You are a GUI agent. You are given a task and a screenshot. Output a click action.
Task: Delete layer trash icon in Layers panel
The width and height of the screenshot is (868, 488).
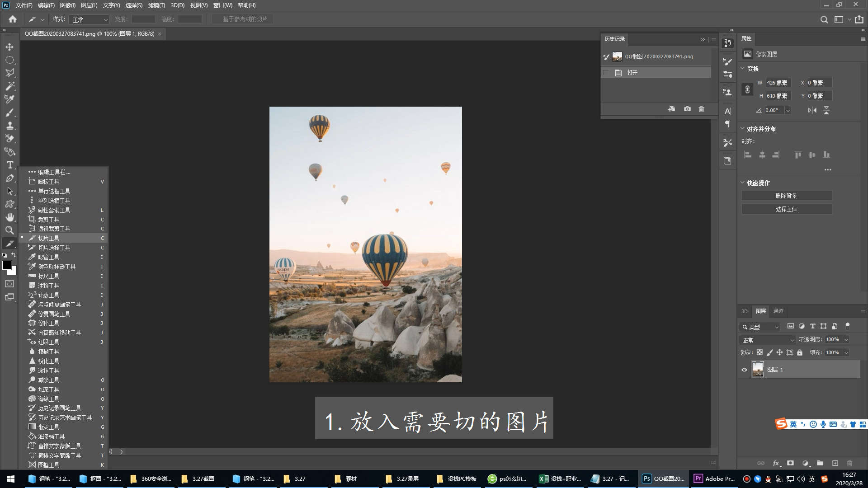point(849,463)
